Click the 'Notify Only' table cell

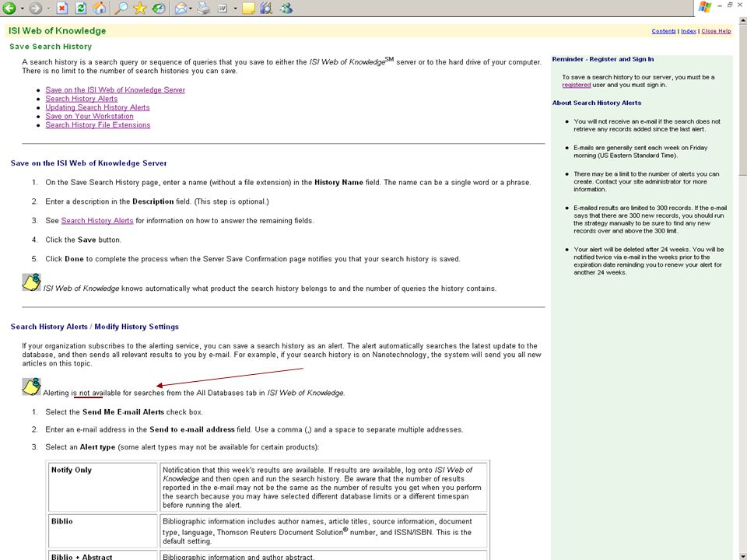pyautogui.click(x=103, y=487)
